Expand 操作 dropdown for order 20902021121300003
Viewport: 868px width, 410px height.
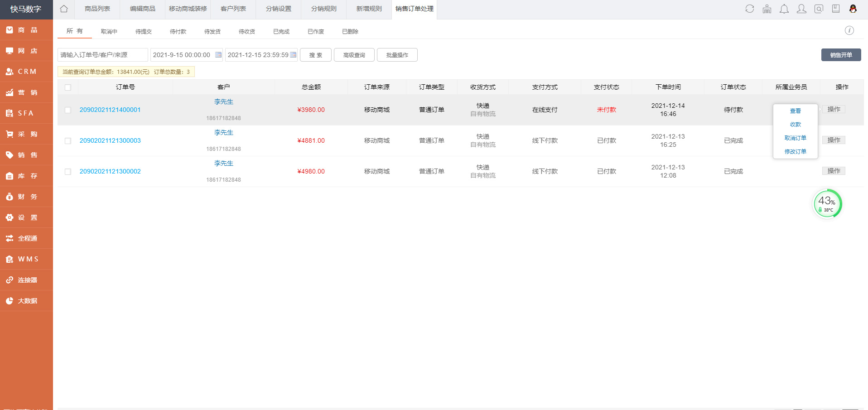(834, 140)
